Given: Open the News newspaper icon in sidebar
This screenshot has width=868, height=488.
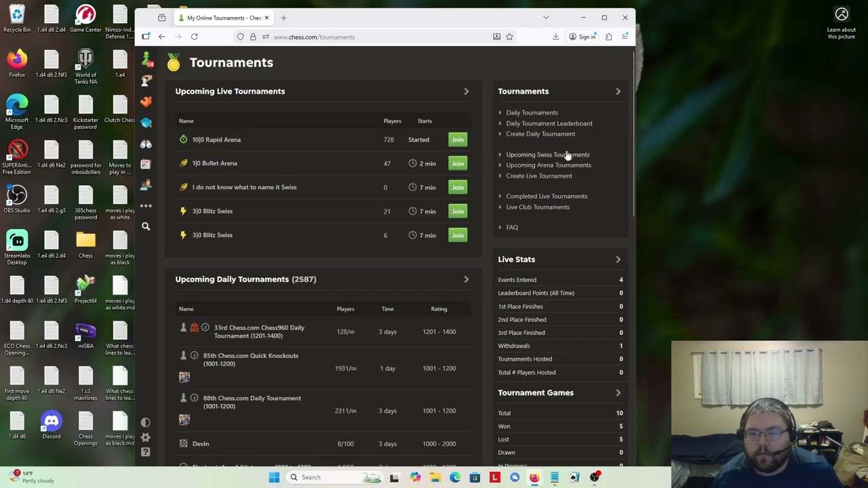Looking at the screenshot, I should [146, 164].
